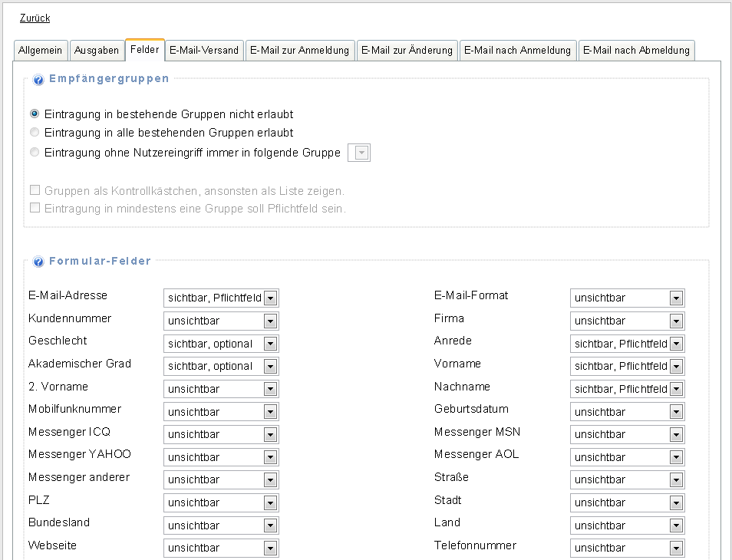
Task: Open the group selection dropdown
Action: pos(359,153)
